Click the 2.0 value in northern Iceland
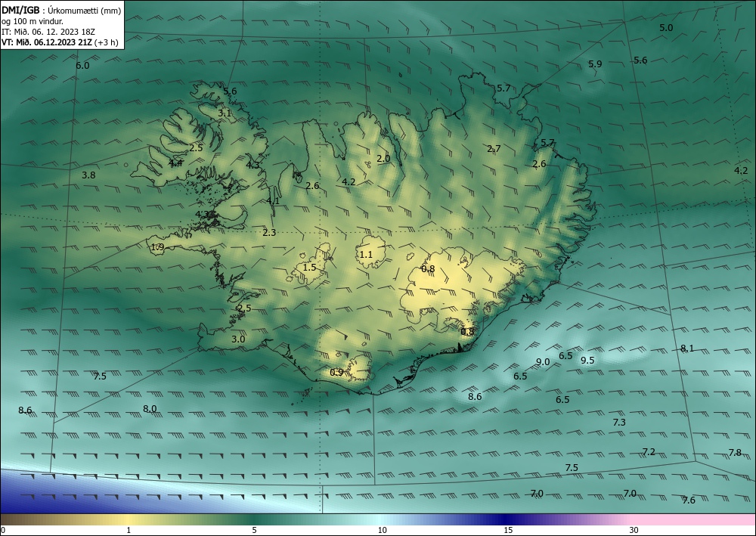 click(383, 158)
